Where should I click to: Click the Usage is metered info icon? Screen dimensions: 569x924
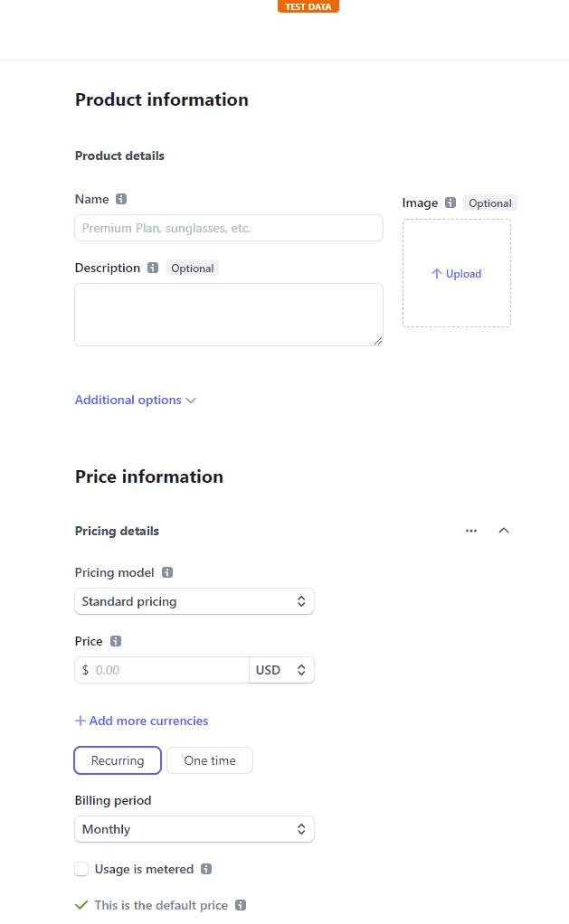tap(206, 869)
